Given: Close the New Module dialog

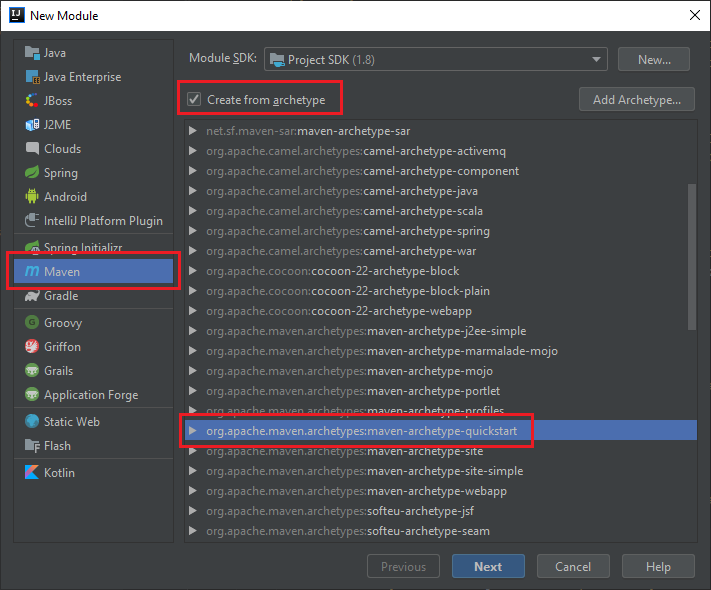Looking at the screenshot, I should tap(694, 15).
